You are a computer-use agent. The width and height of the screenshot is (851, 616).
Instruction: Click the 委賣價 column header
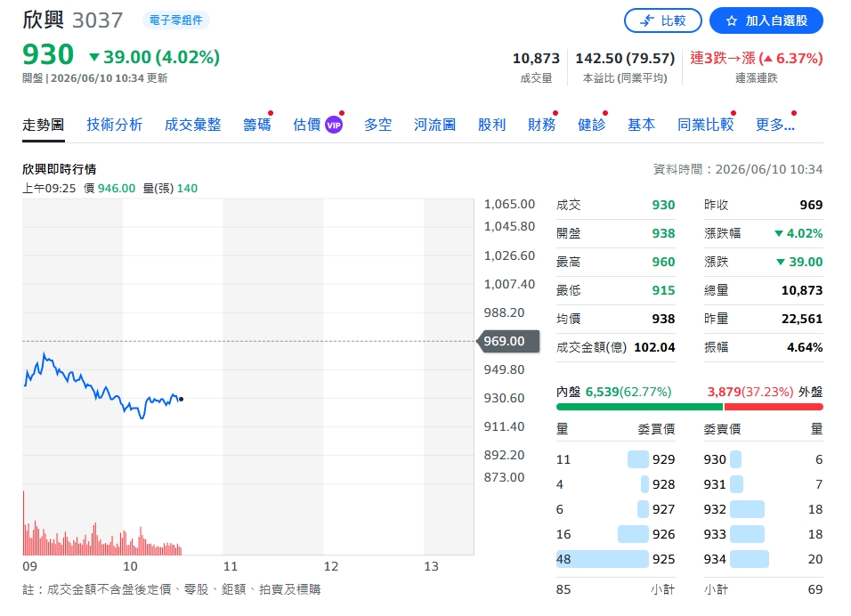pyautogui.click(x=723, y=429)
